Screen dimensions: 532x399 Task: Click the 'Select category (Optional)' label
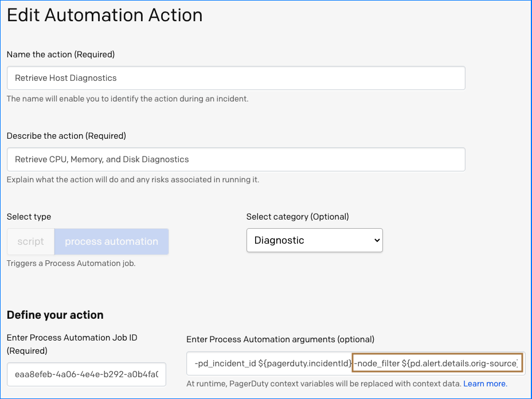[x=298, y=217]
